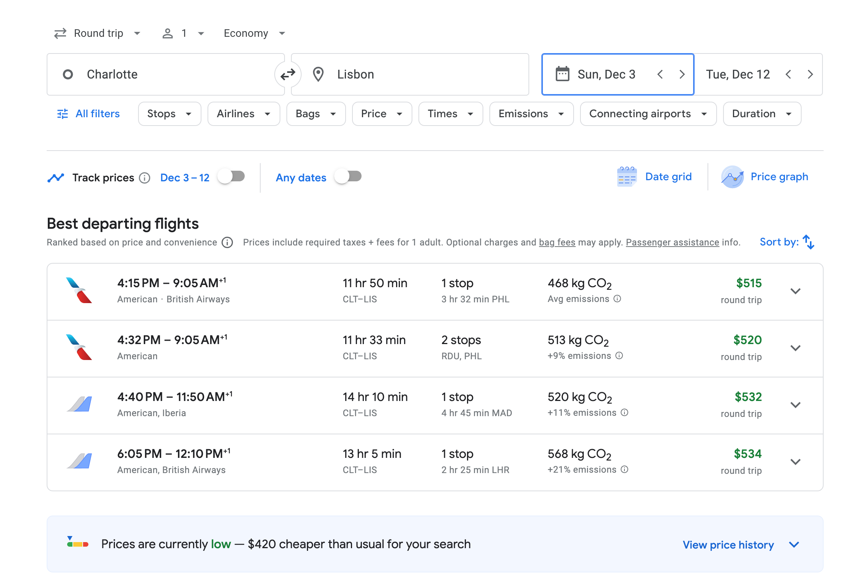Viewport: 868px width, 588px height.
Task: Enable price tracking for Dec 3 – 12
Action: tap(231, 176)
